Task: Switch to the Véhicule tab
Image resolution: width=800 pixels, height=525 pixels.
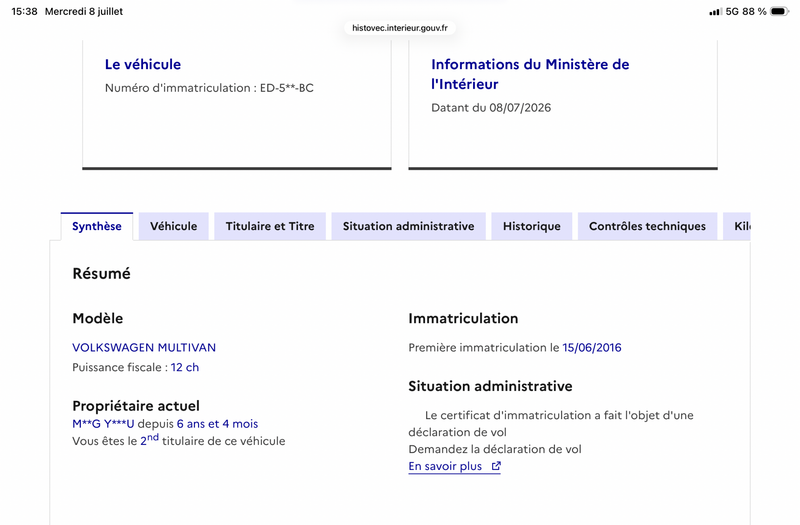Action: tap(173, 226)
